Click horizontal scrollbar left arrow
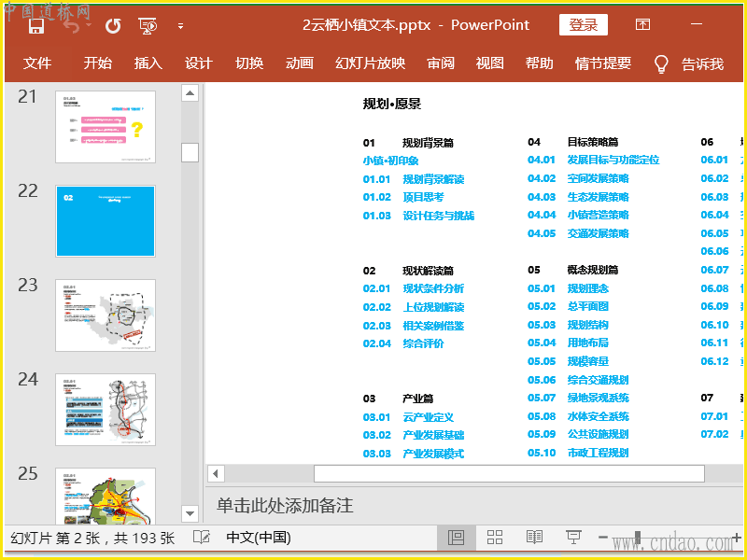 point(216,474)
